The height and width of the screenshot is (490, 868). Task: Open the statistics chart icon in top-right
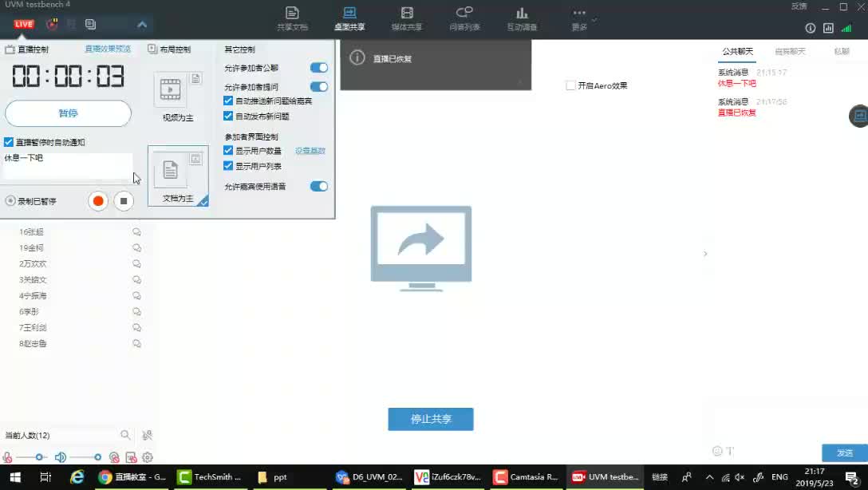(828, 28)
